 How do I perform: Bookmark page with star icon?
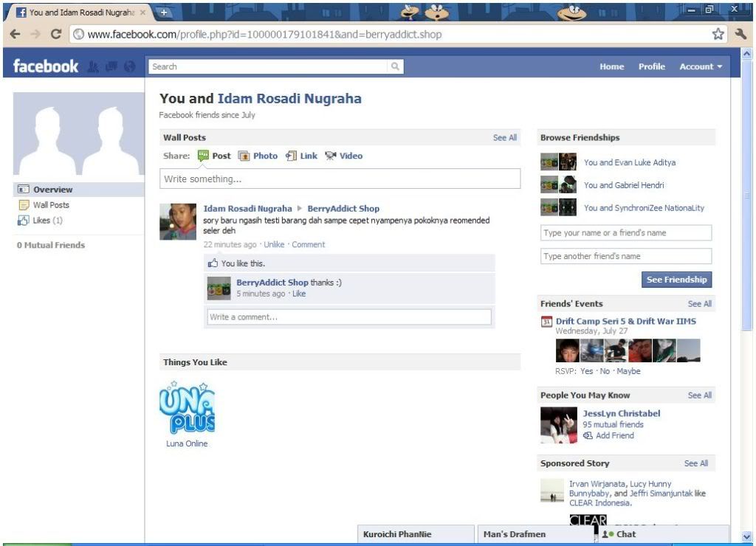(x=718, y=34)
